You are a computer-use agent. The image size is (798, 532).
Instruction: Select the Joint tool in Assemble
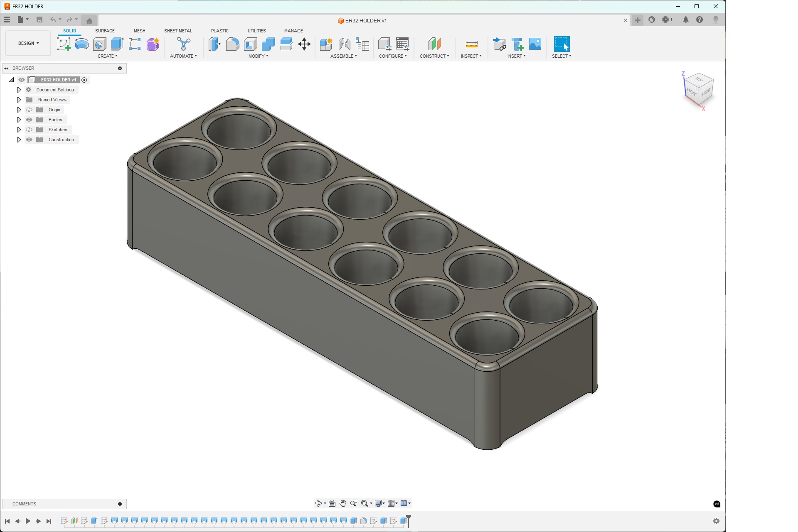coord(344,44)
